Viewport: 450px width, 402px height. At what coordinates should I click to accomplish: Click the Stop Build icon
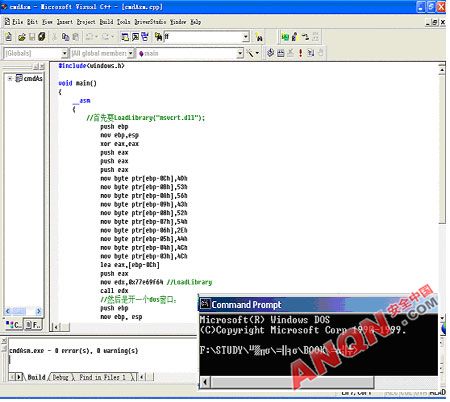[x=290, y=53]
